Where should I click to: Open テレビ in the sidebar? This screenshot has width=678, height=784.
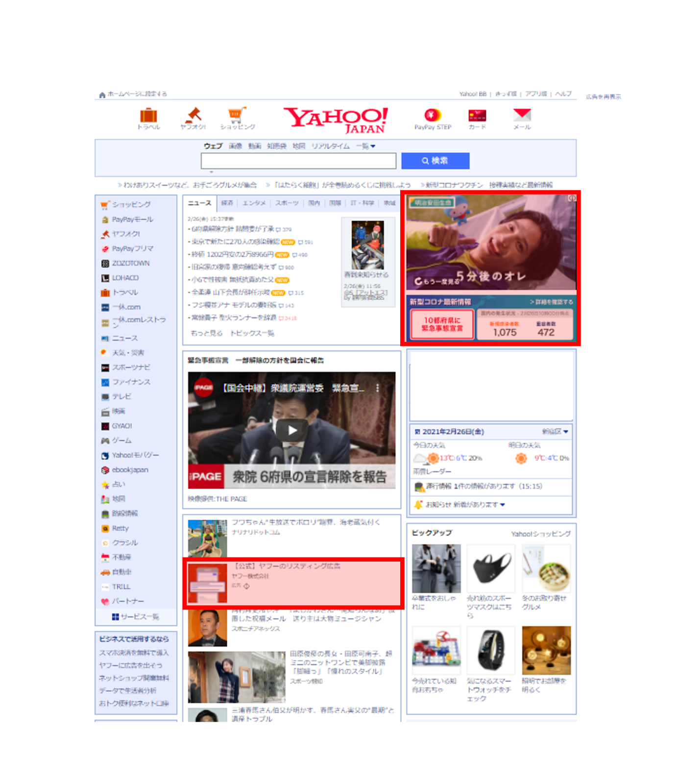tap(121, 397)
